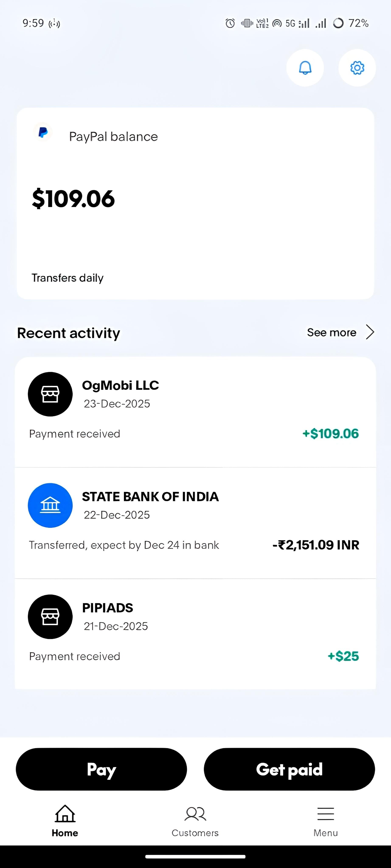
Task: Open PIPIADS +$25 payment amount
Action: (x=343, y=656)
